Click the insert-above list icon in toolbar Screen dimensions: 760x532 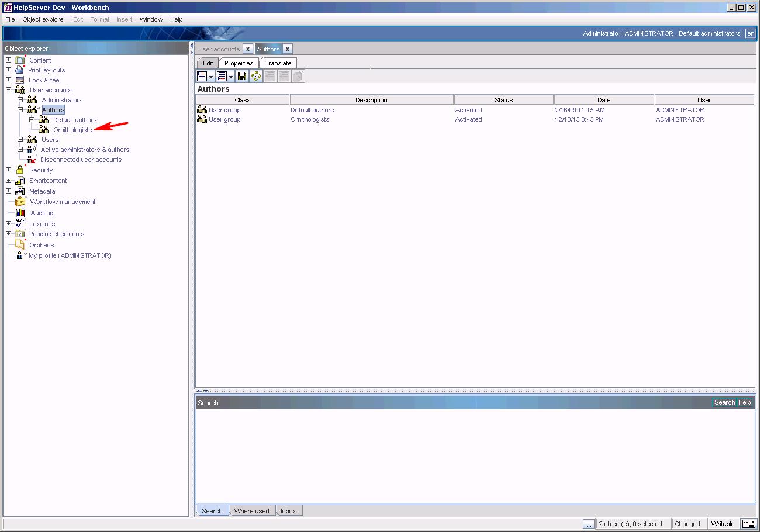pos(202,76)
